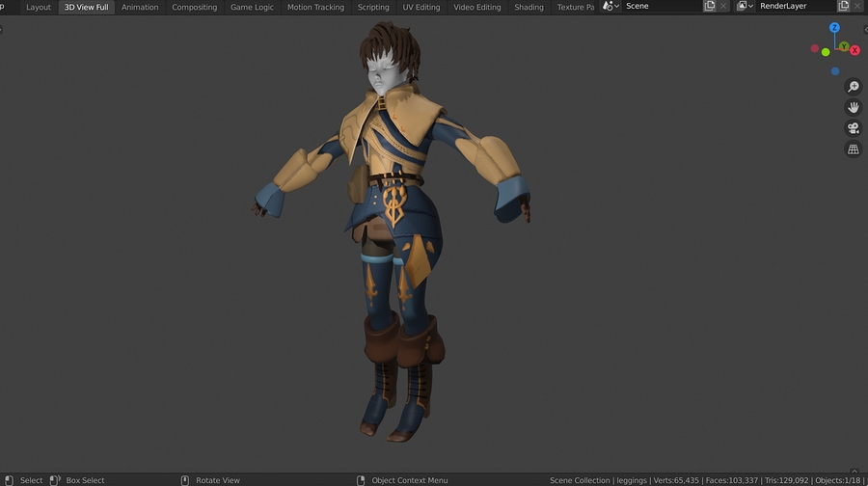Click the red X axis on gizmo
Viewport: 868px width, 486px height.
(x=854, y=50)
